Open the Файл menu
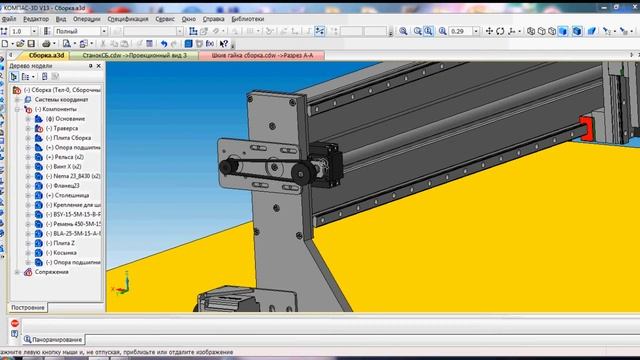 [x=9, y=19]
